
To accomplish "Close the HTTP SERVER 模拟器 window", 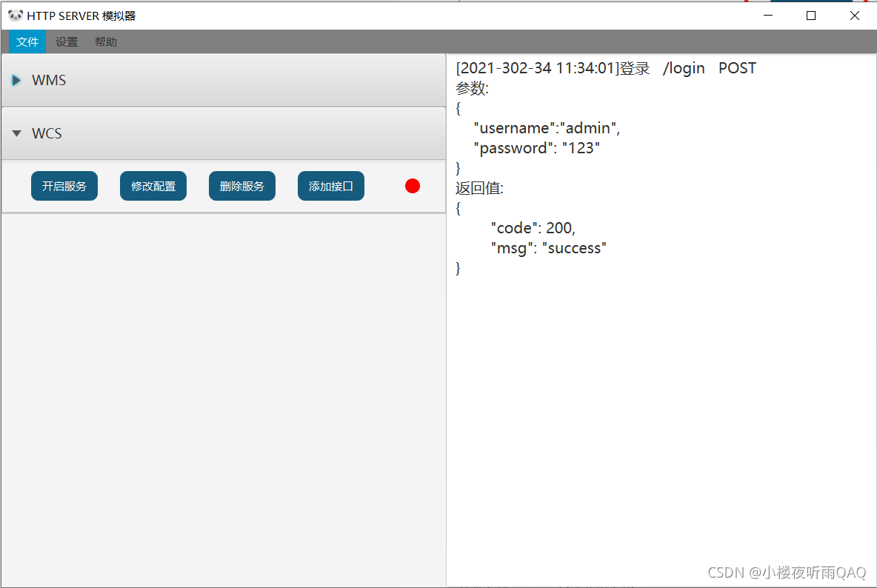I will point(855,16).
